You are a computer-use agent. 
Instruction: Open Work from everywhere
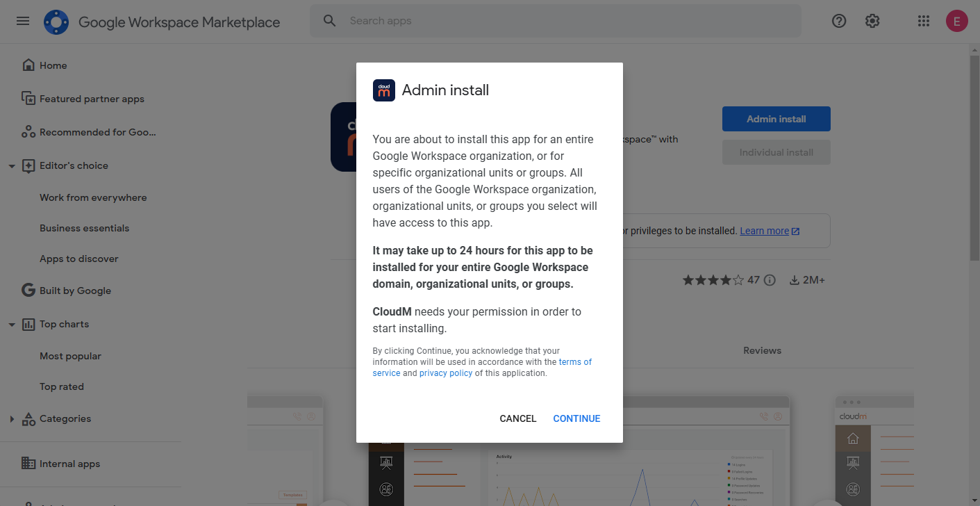93,197
